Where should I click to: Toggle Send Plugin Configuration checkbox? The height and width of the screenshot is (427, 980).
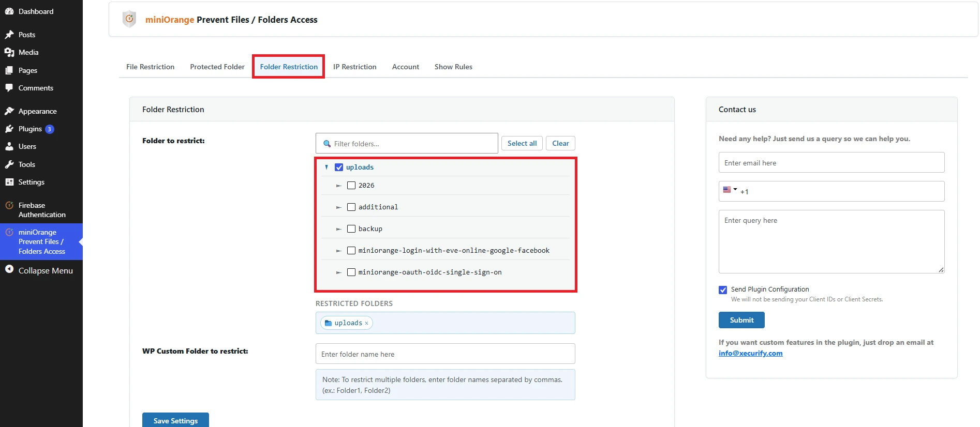(x=723, y=290)
